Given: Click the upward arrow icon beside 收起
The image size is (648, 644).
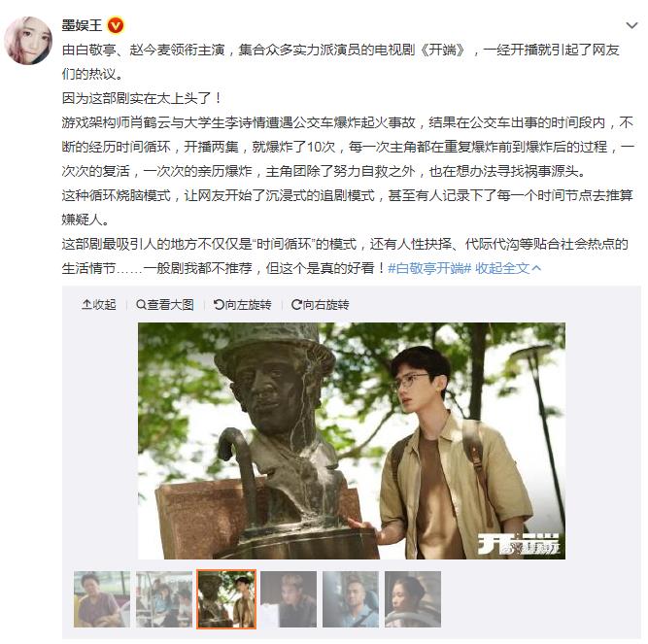Looking at the screenshot, I should [x=86, y=304].
